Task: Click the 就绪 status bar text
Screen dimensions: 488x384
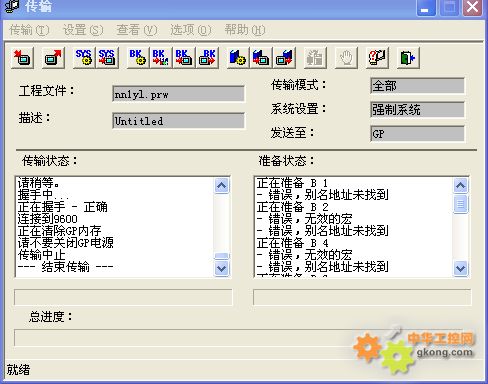Action: coord(18,370)
